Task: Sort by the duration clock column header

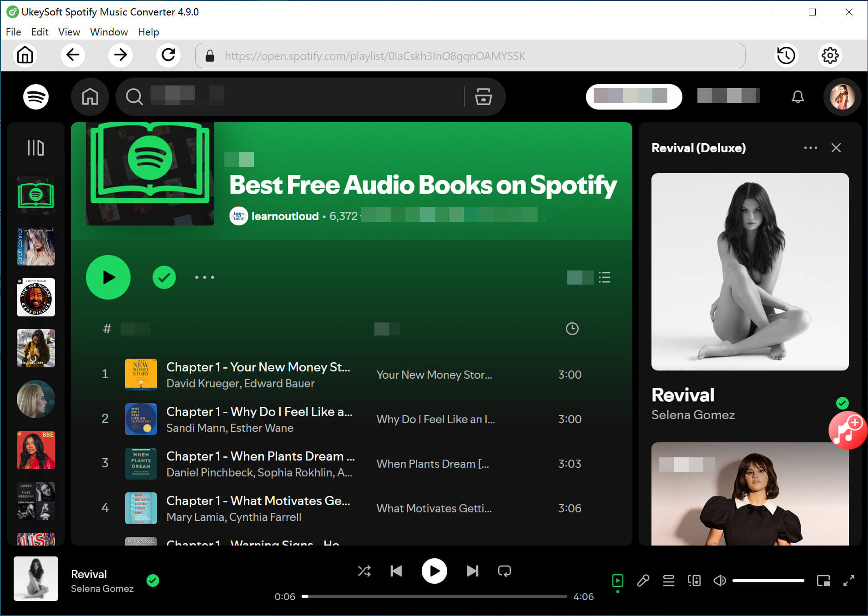Action: point(572,329)
